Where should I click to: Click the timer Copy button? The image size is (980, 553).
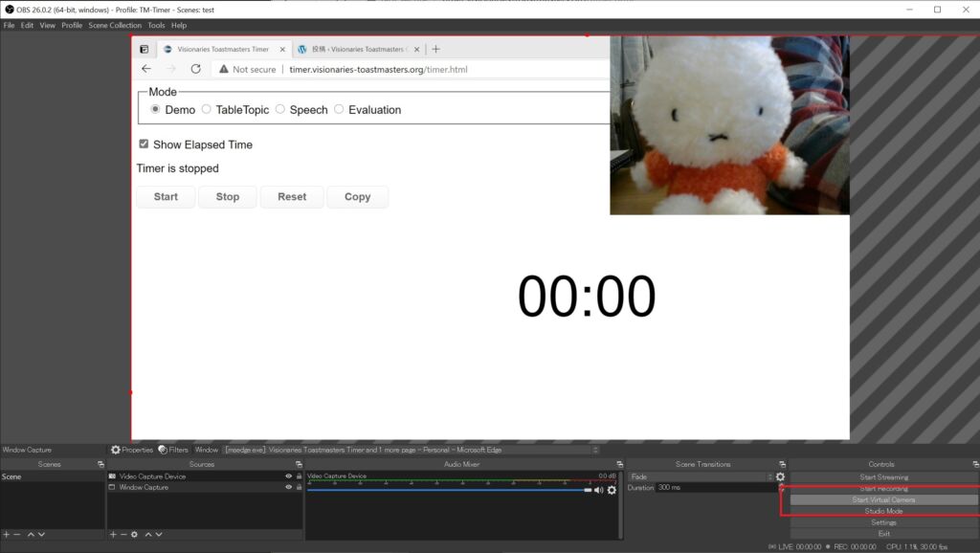point(358,197)
